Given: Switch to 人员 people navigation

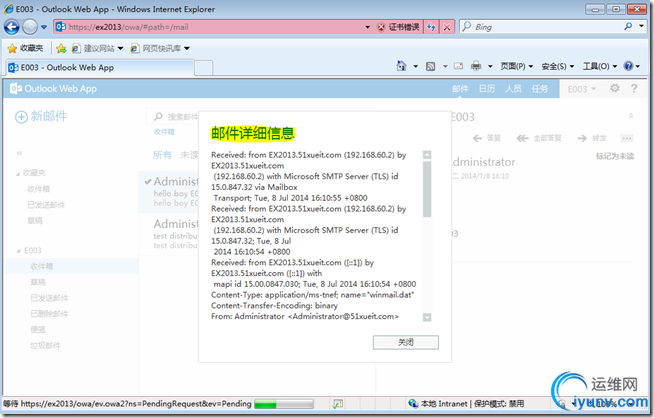Looking at the screenshot, I should pyautogui.click(x=513, y=89).
